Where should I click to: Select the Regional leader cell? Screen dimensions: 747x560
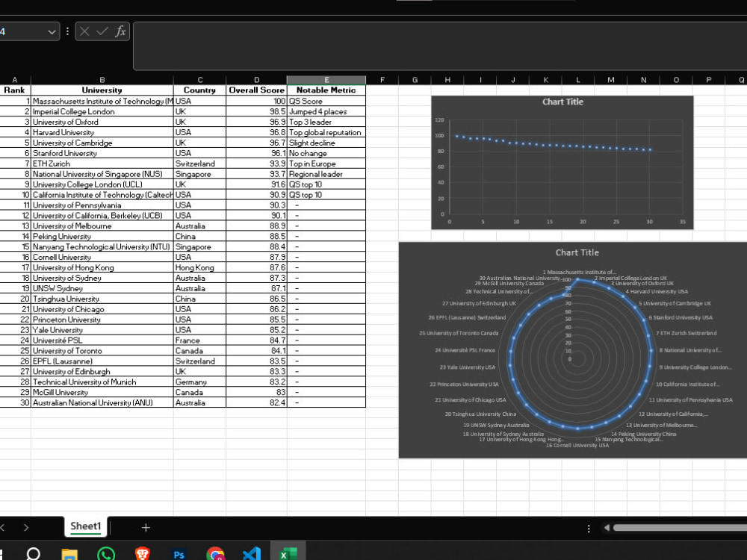(326, 174)
